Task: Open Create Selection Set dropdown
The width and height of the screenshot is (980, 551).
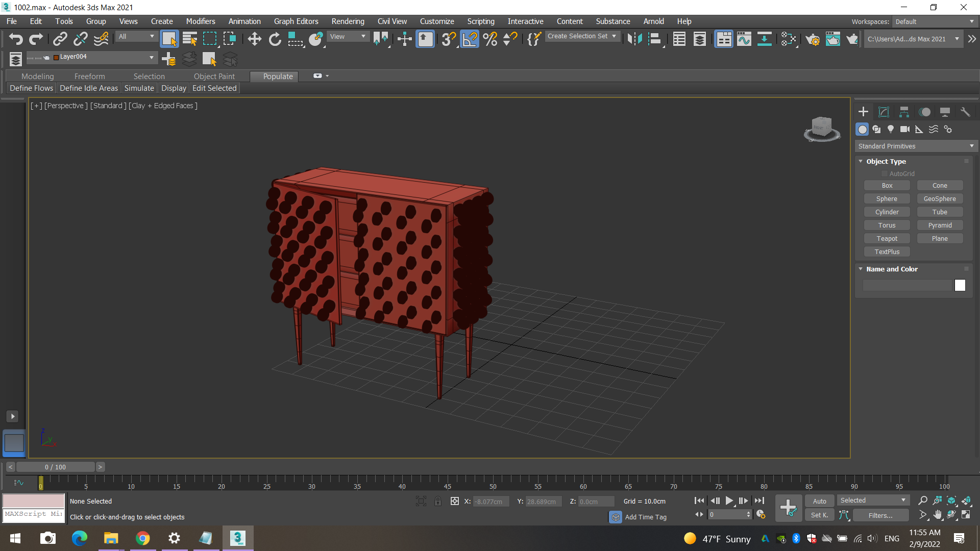Action: point(582,36)
